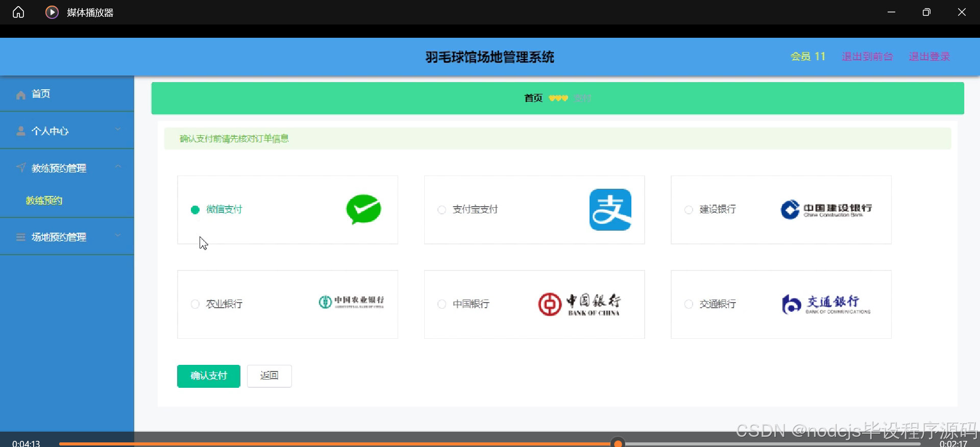Select the 微信支付 radio button
Screen dimensions: 980x447
click(x=195, y=210)
